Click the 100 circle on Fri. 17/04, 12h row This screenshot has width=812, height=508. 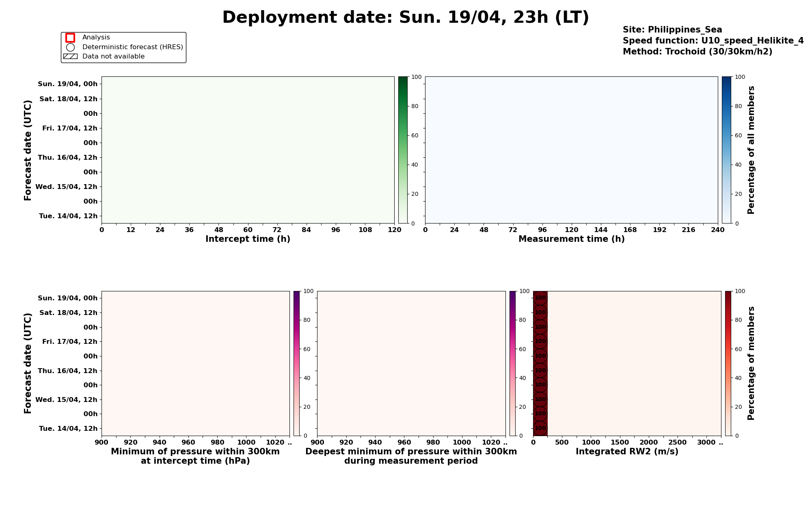(x=540, y=341)
